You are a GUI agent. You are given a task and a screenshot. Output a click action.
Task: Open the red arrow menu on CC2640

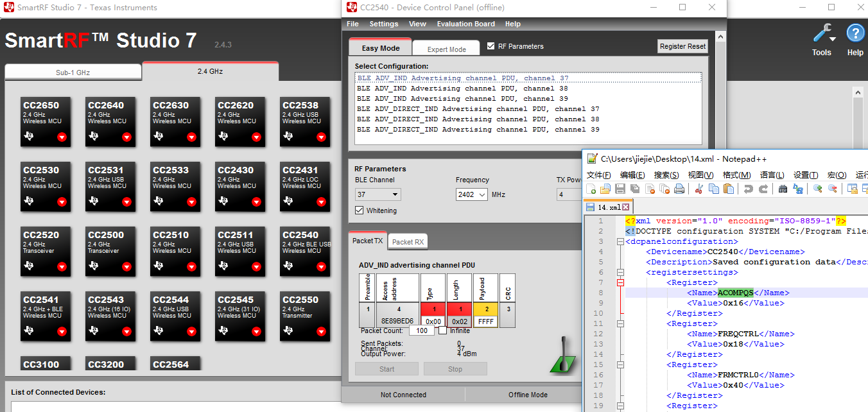point(126,137)
